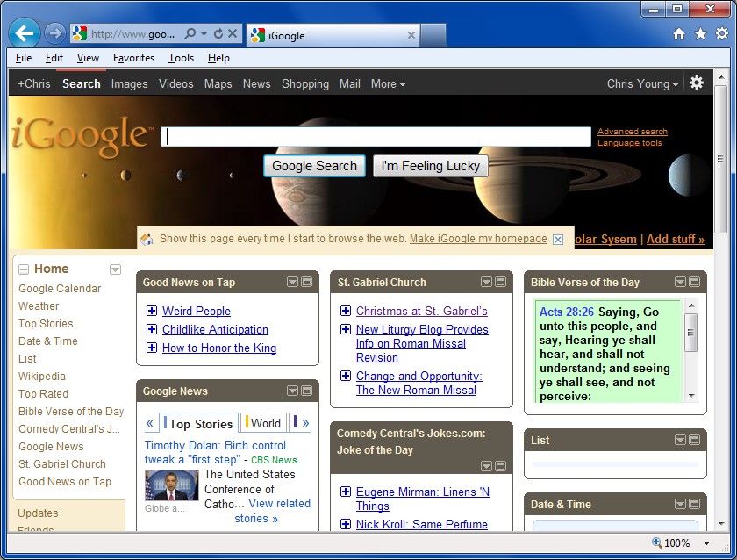The width and height of the screenshot is (737, 560).
Task: Open Google options gear beside Chris Young
Action: click(x=696, y=83)
